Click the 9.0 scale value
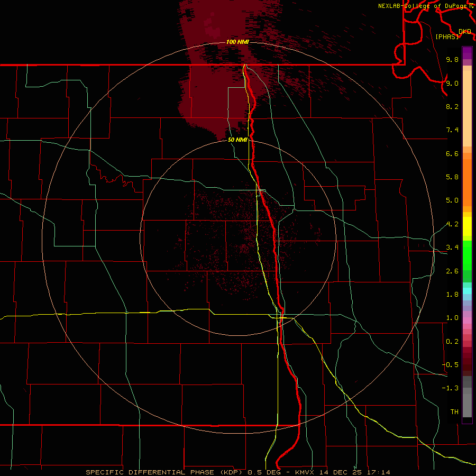This screenshot has width=476, height=476. click(452, 83)
